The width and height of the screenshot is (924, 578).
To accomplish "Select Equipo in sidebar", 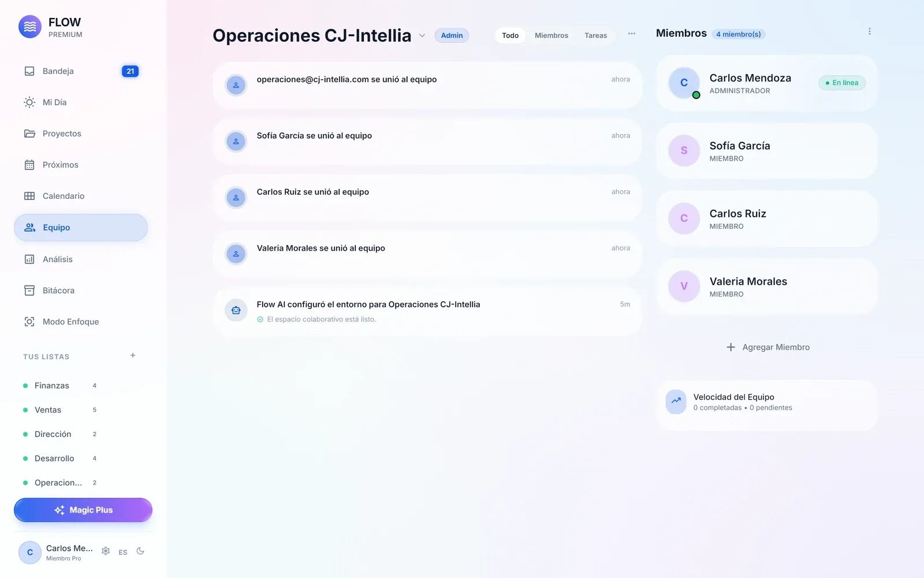I will tap(81, 228).
